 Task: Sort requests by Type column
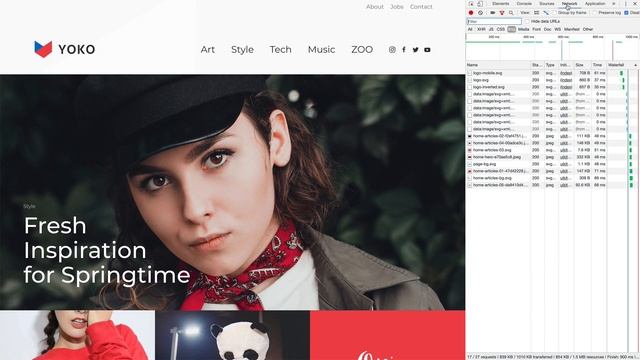coord(551,65)
